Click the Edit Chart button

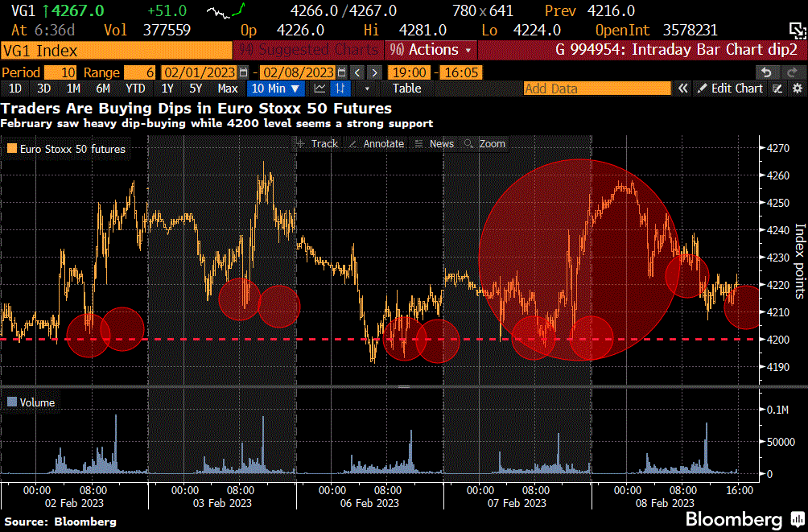(730, 89)
